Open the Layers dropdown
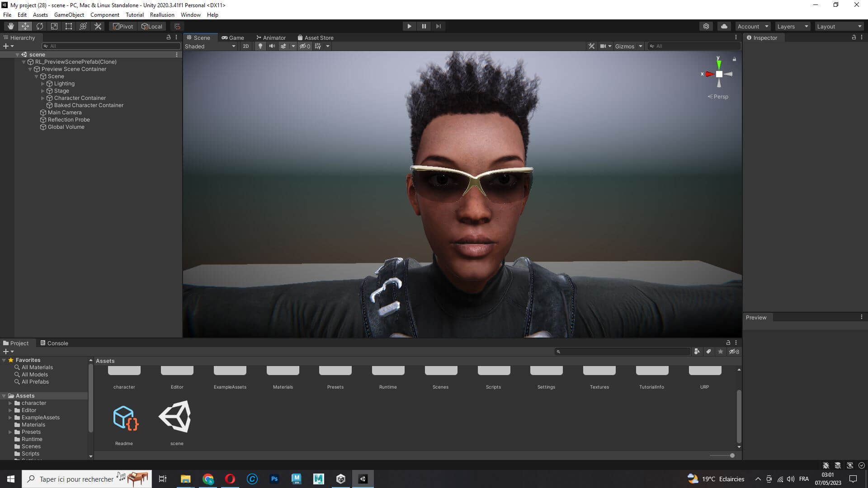Viewport: 868px width, 488px height. 793,26
